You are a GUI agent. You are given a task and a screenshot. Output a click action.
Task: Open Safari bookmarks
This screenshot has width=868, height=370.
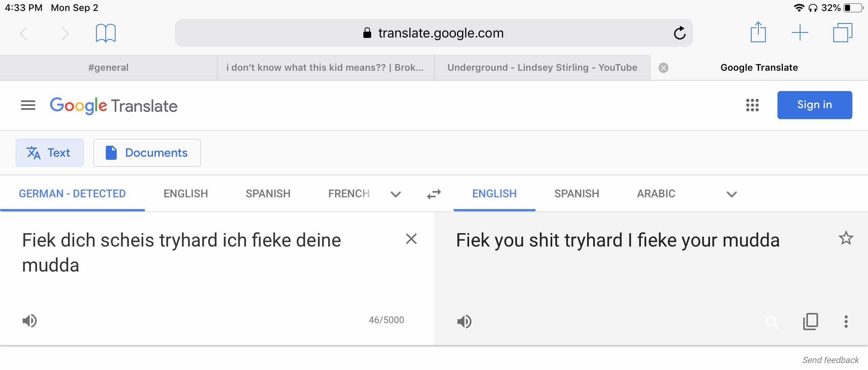[x=106, y=33]
